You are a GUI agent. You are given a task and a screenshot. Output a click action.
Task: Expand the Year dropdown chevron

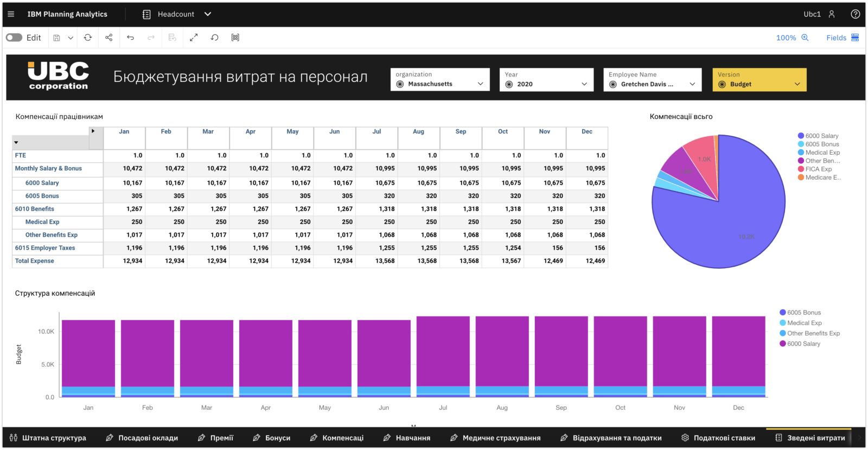tap(584, 84)
